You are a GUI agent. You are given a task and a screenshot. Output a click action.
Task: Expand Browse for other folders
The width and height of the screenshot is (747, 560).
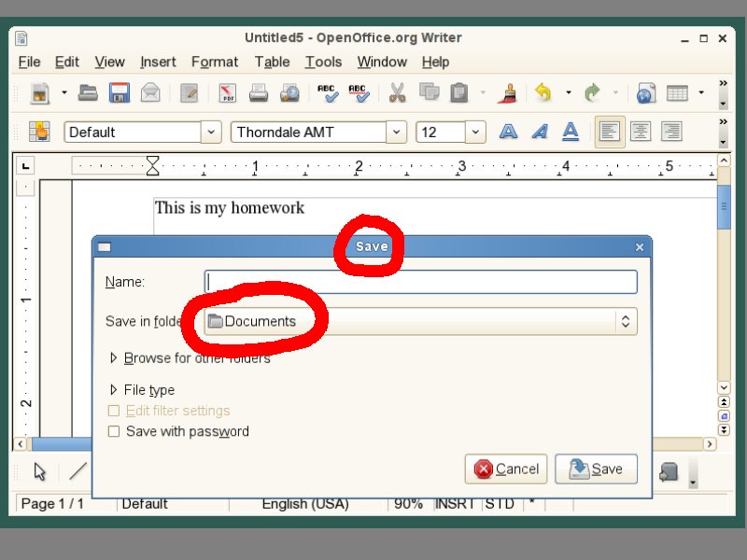coord(114,358)
